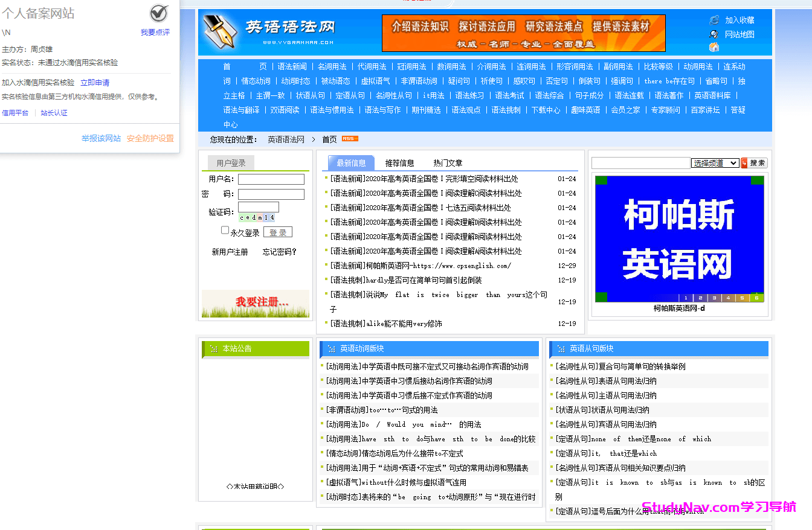The width and height of the screenshot is (812, 530).
Task: Open the 网站地图 sitemap via magnifier icon
Action: click(714, 34)
